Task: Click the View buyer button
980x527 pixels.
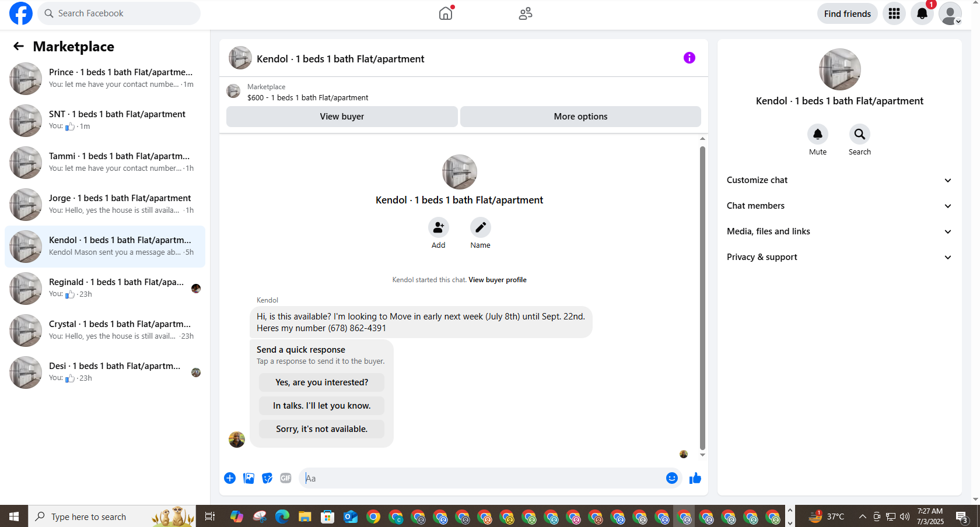Action: click(x=342, y=117)
